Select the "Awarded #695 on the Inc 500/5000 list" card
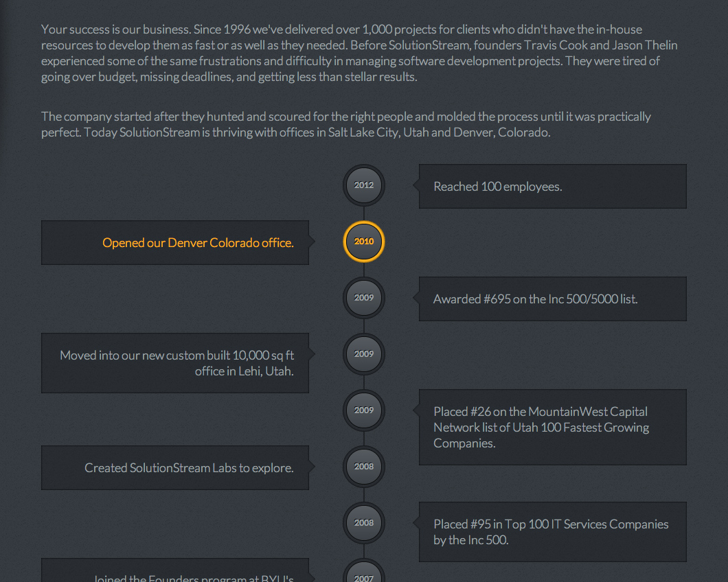Image resolution: width=728 pixels, height=582 pixels. coord(552,299)
